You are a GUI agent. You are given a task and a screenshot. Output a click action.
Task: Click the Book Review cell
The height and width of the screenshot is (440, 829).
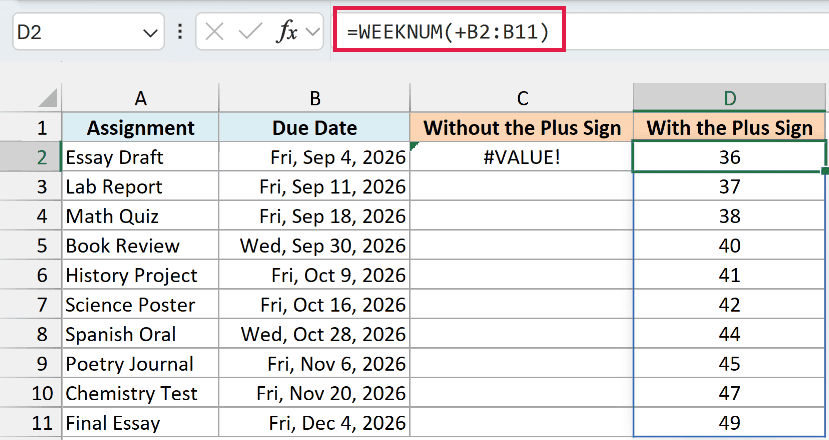coord(140,246)
